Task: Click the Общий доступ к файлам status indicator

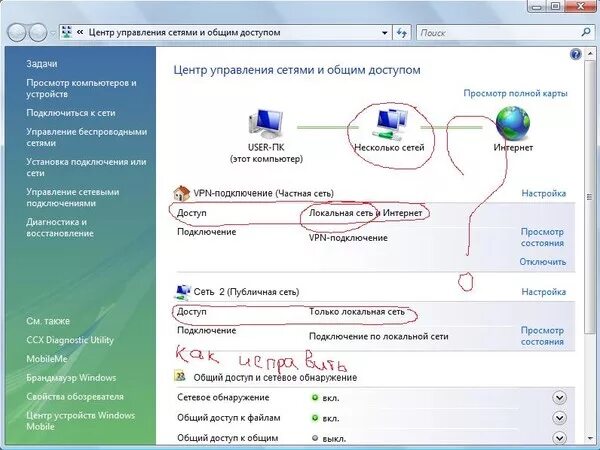Action: (x=315, y=417)
